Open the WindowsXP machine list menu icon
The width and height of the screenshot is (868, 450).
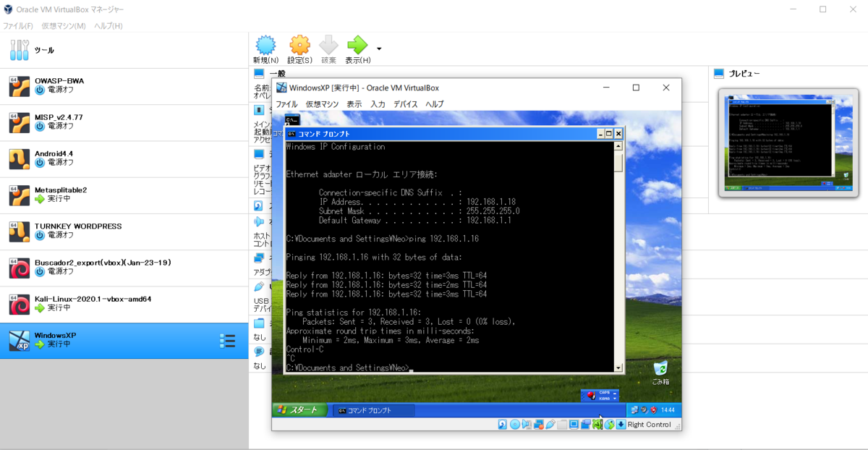click(x=227, y=341)
